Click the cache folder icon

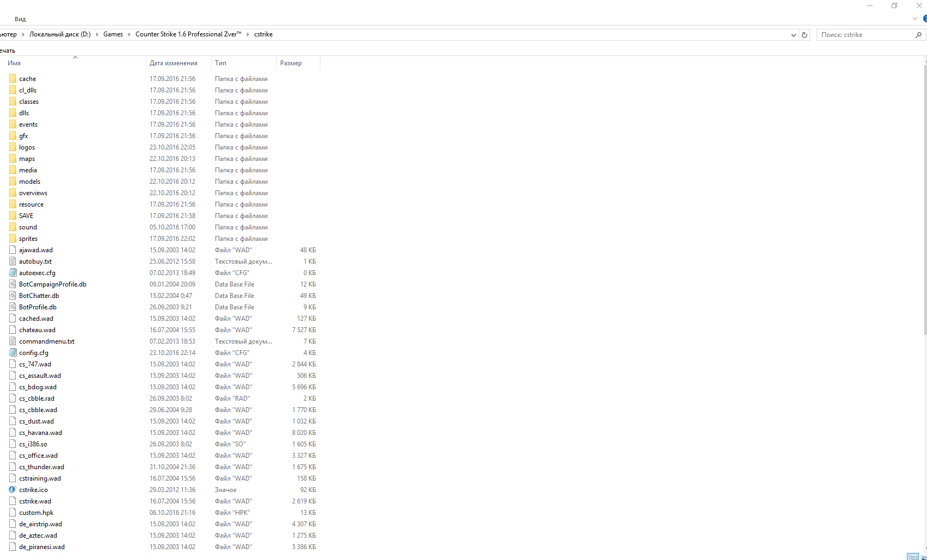coord(13,79)
